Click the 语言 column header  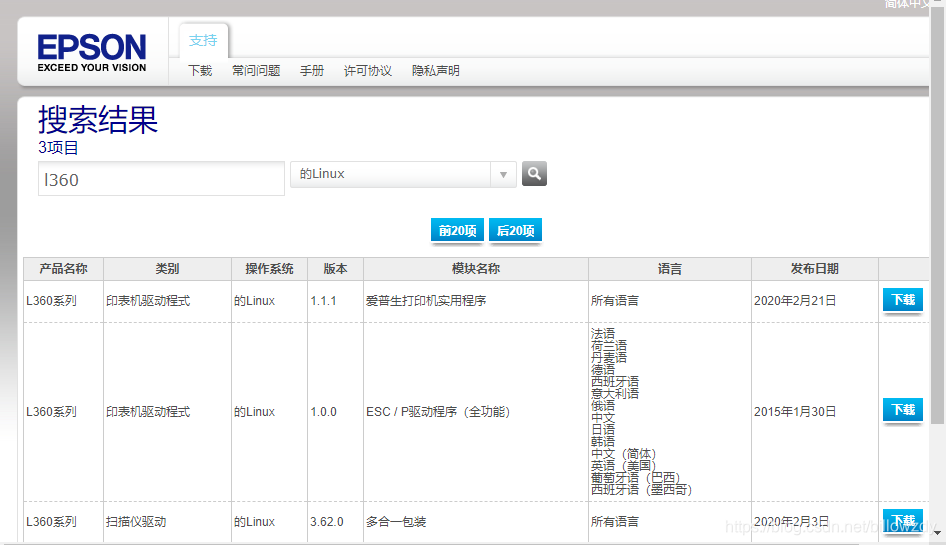[670, 269]
